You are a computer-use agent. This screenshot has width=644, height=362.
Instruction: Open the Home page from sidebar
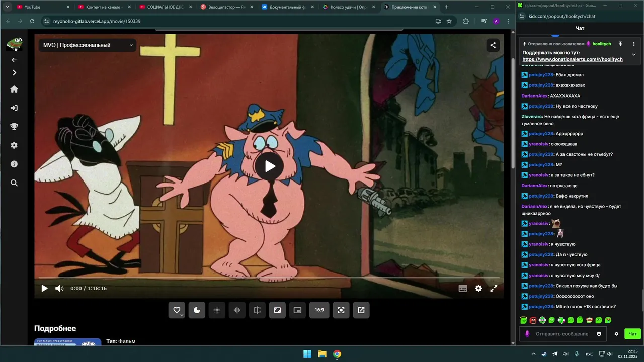point(14,89)
